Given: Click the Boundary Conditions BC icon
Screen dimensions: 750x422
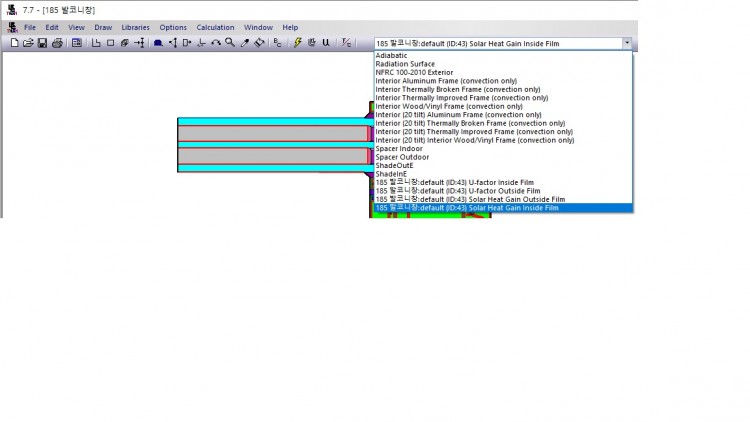Looking at the screenshot, I should click(x=277, y=43).
